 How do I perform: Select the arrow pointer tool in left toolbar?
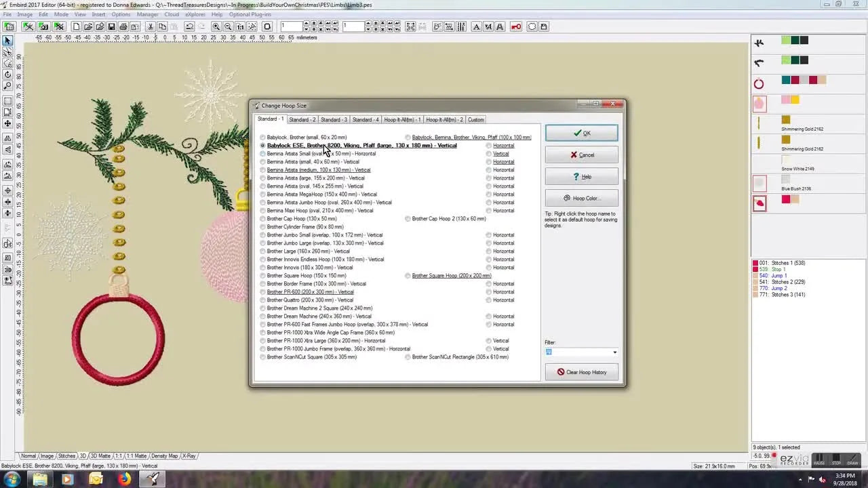7,41
